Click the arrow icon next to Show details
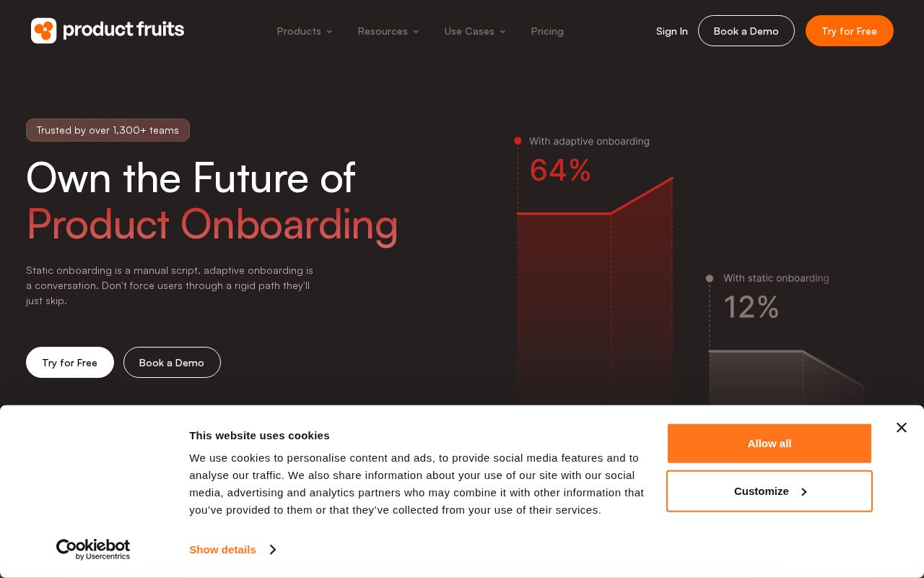The height and width of the screenshot is (578, 924). click(272, 549)
